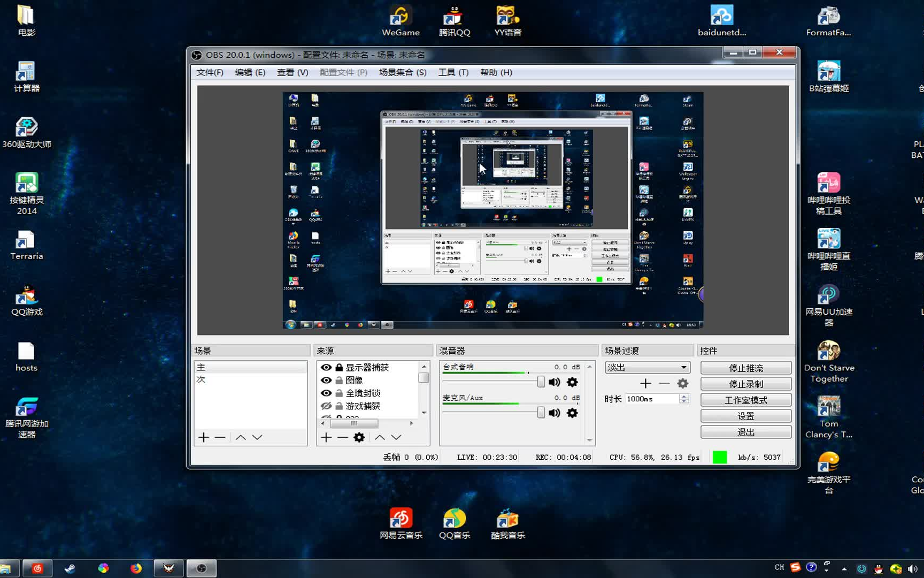The height and width of the screenshot is (578, 924).
Task: Add a new scene with the plus icon
Action: 203,437
